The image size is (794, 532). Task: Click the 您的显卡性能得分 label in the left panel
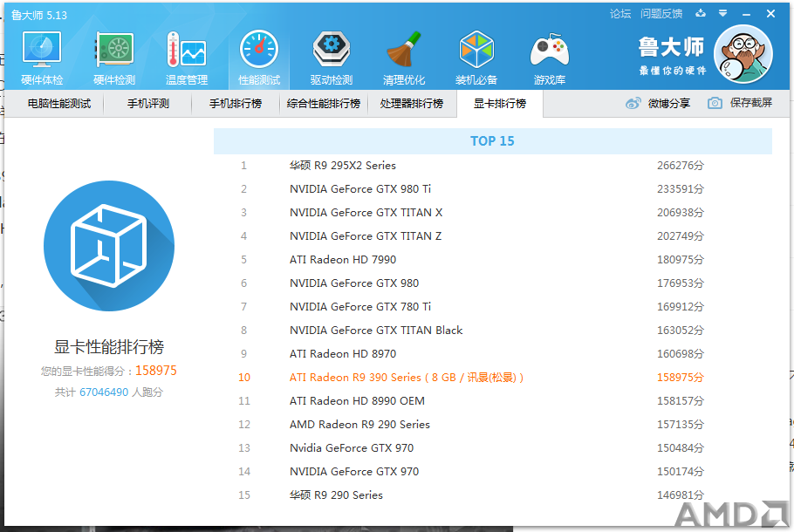coord(83,371)
